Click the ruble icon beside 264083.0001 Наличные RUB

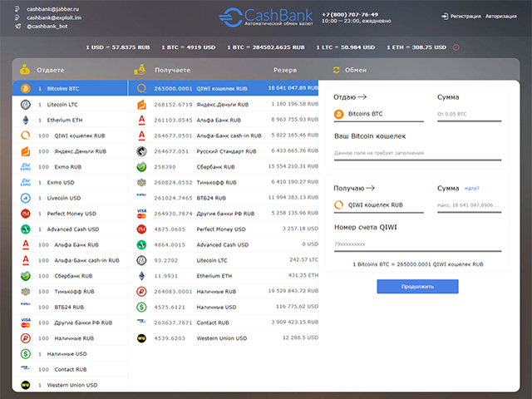(141, 292)
